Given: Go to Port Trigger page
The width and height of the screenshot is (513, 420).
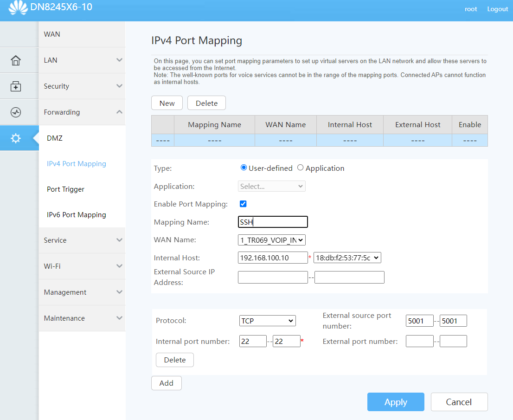Looking at the screenshot, I should 65,189.
